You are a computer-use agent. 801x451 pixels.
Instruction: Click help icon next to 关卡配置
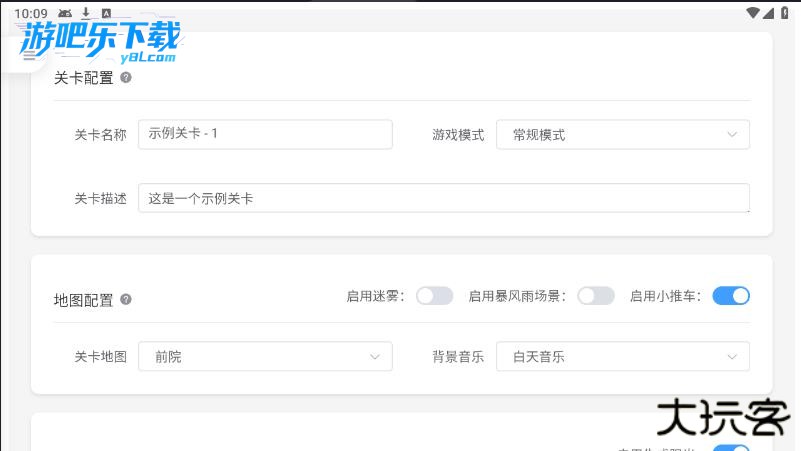pos(126,78)
